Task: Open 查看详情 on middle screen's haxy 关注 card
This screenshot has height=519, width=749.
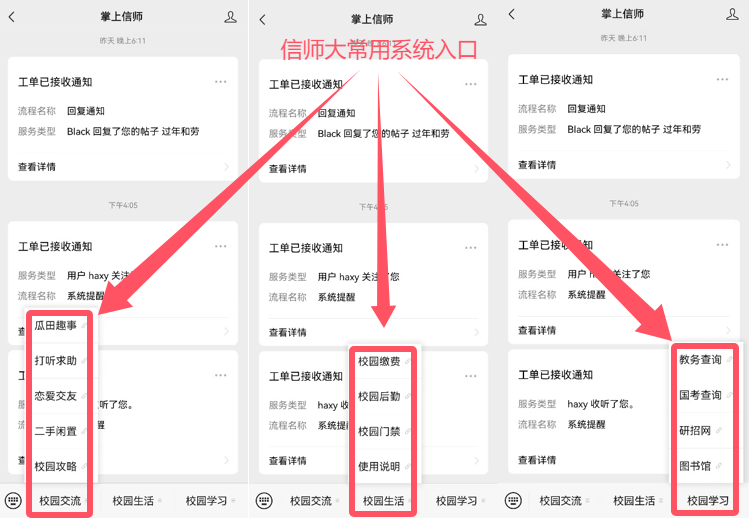Action: [288, 332]
